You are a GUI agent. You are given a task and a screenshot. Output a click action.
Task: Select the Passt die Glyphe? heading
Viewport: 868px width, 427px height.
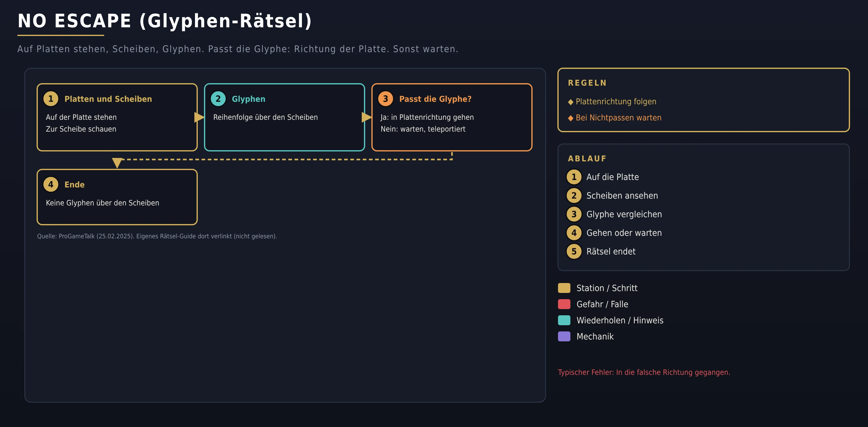(435, 99)
